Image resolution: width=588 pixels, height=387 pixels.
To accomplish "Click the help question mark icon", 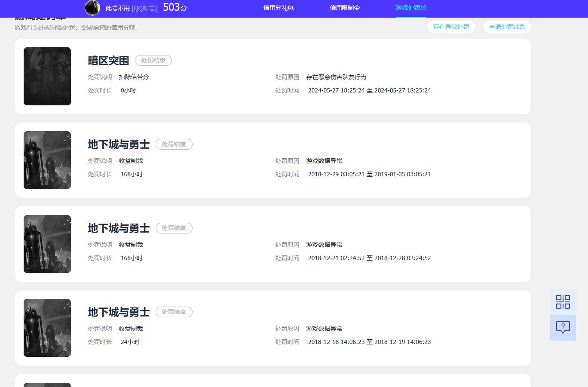I will pos(563,328).
